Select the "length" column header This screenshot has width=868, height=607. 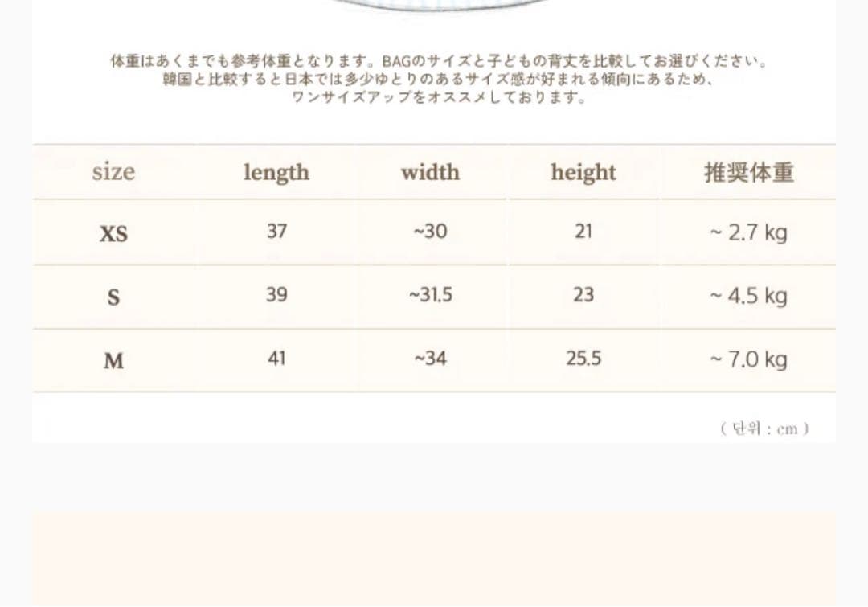(x=276, y=173)
